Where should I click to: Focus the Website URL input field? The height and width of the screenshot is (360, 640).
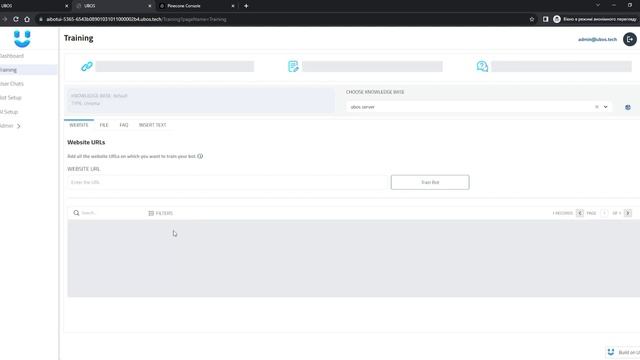pyautogui.click(x=227, y=182)
